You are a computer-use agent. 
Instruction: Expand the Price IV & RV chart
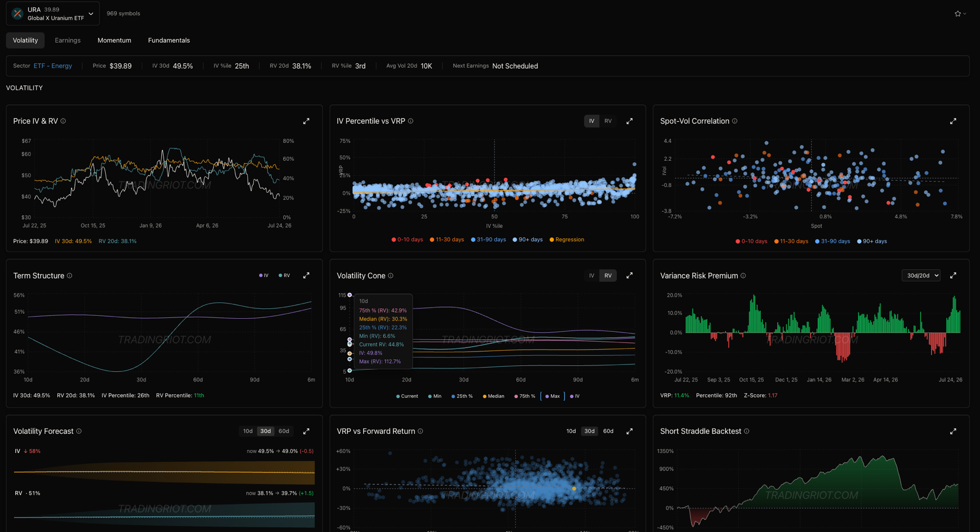[306, 121]
